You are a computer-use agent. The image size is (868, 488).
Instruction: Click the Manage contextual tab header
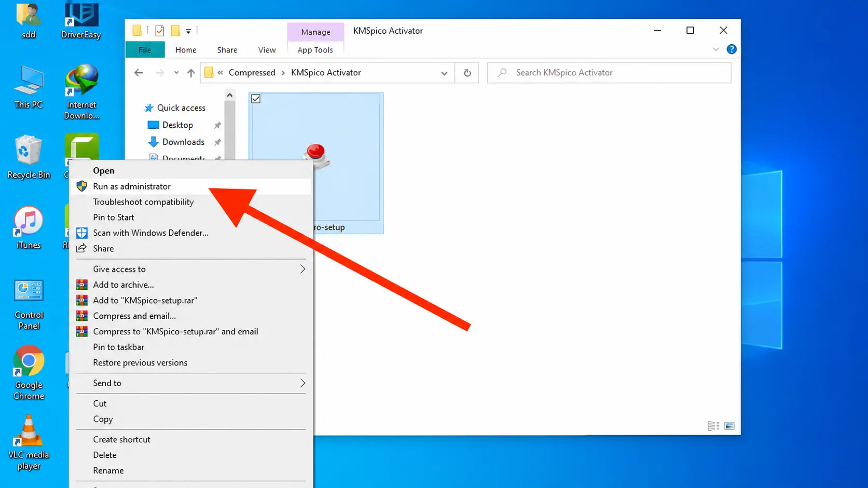(315, 32)
